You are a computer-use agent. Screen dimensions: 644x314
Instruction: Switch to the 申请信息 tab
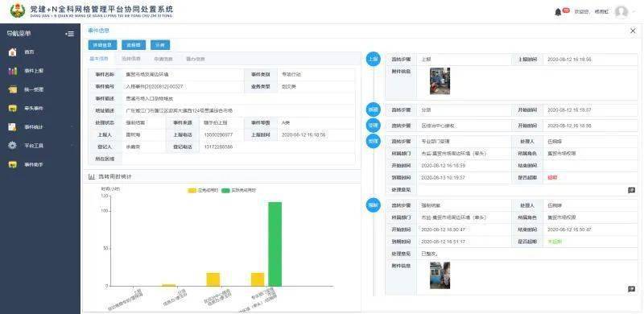click(163, 59)
